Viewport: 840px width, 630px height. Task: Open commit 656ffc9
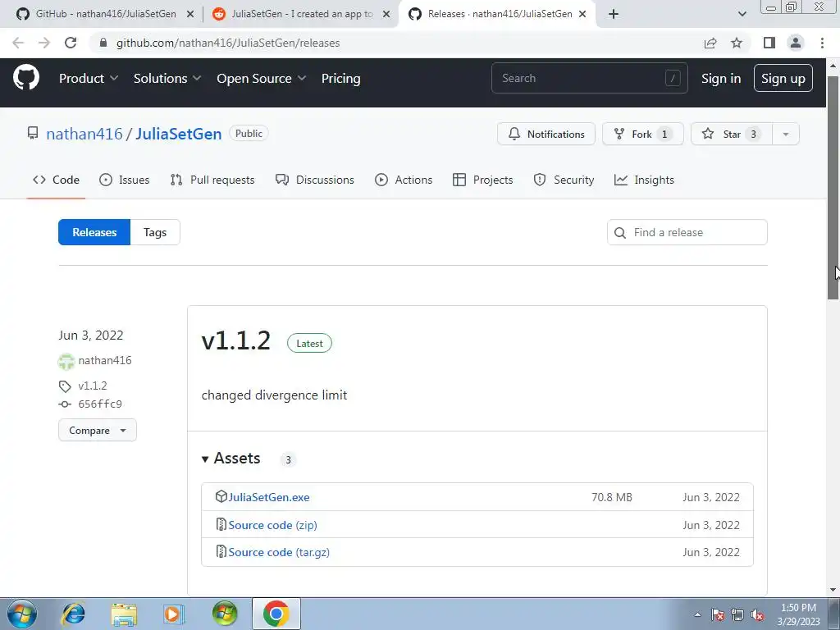point(100,404)
